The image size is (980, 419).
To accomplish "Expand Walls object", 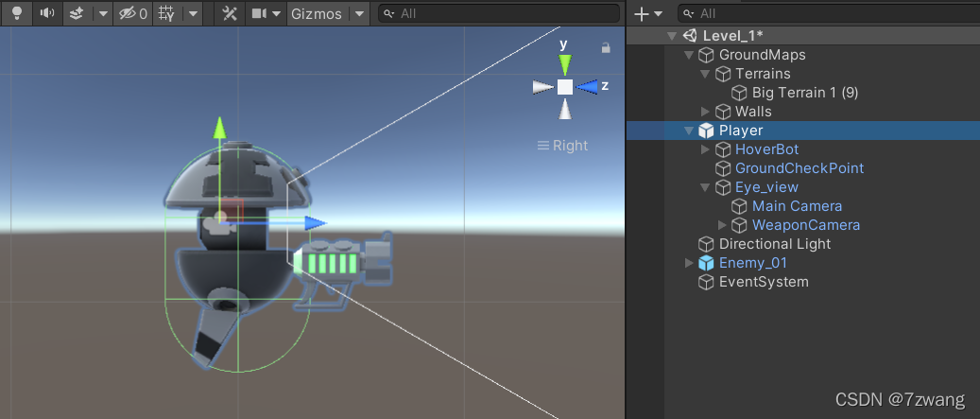I will click(x=705, y=112).
